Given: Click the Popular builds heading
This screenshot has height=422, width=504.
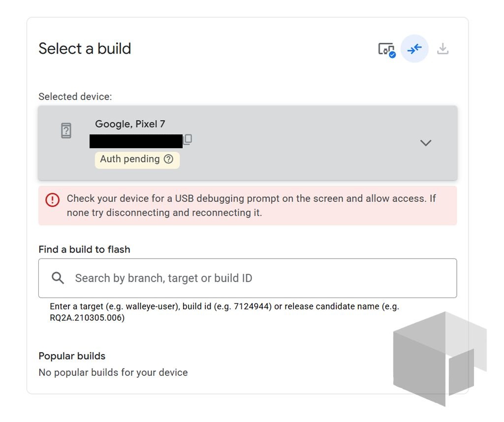Looking at the screenshot, I should 72,356.
